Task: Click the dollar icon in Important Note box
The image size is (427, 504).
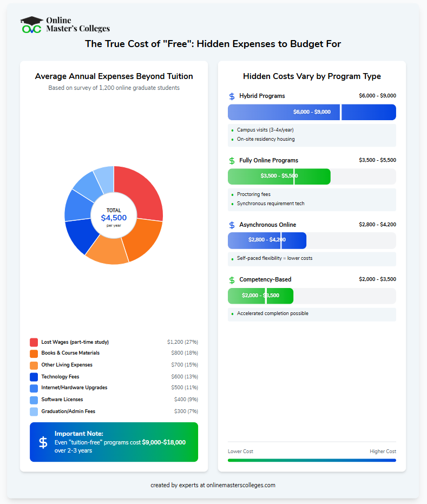Action: point(43,442)
